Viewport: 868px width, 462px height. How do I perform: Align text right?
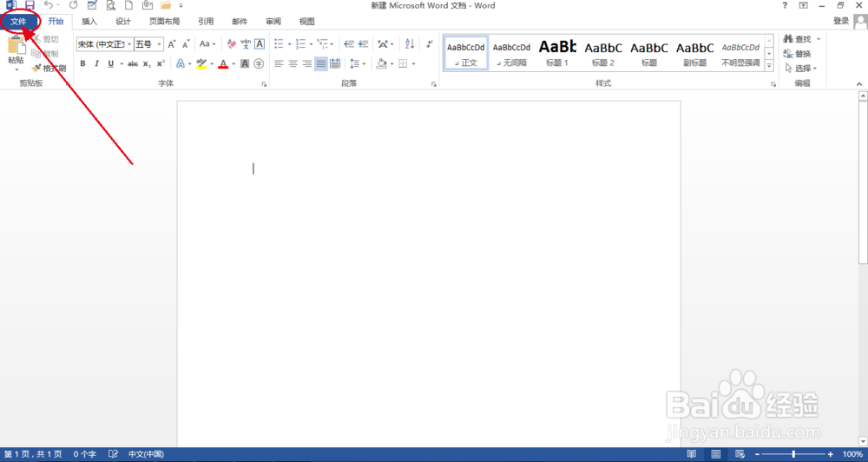[x=306, y=63]
